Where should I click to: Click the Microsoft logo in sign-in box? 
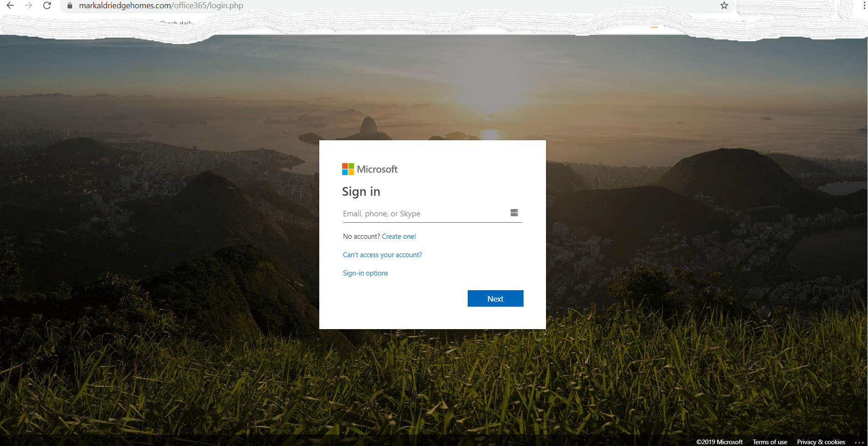370,169
